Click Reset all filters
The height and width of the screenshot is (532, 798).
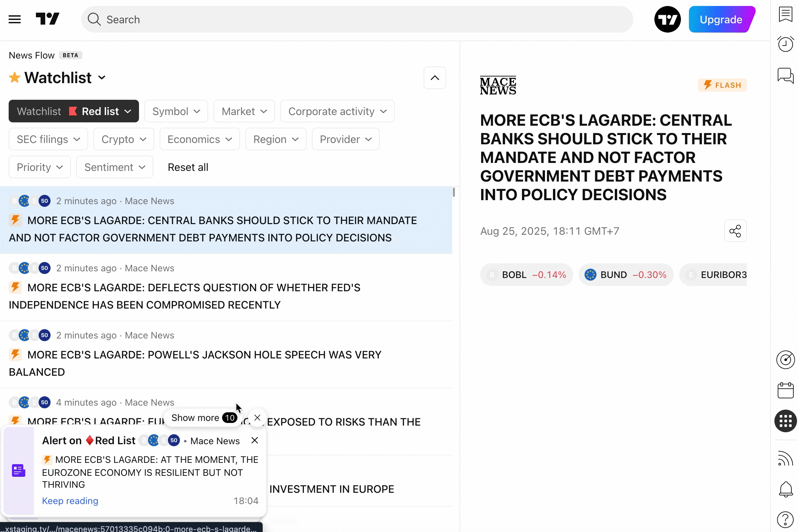pos(188,167)
